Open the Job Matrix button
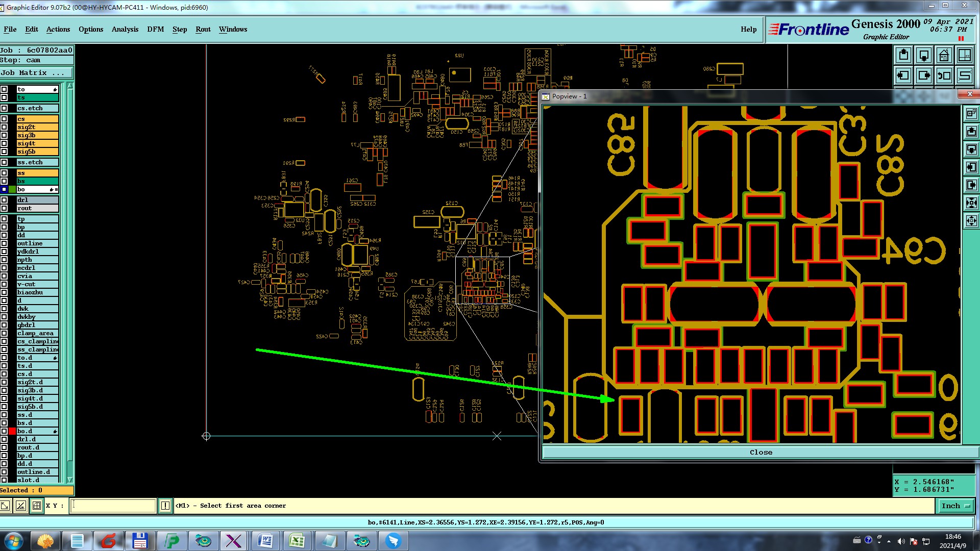This screenshot has height=551, width=980. [x=37, y=73]
